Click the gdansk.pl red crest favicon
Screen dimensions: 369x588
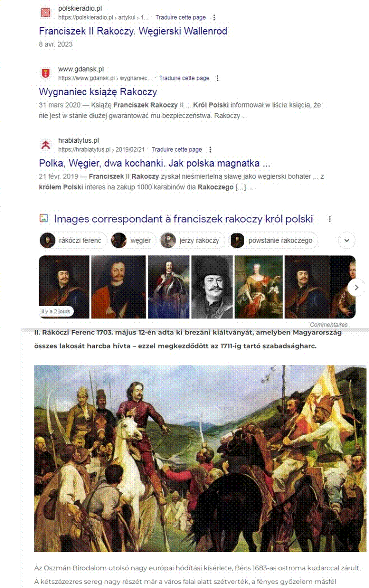tap(46, 73)
